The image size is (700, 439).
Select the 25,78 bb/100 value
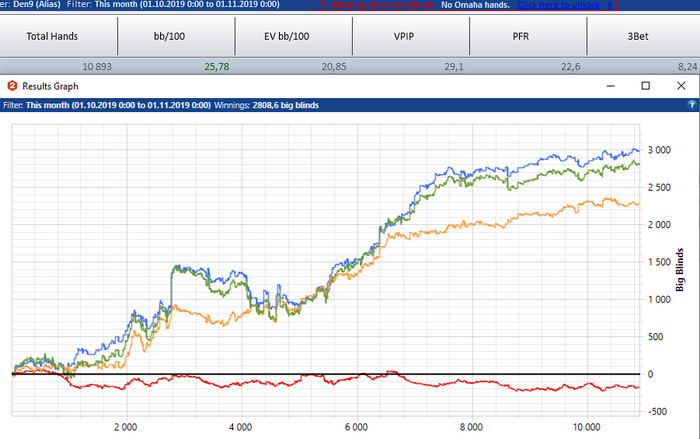click(217, 67)
